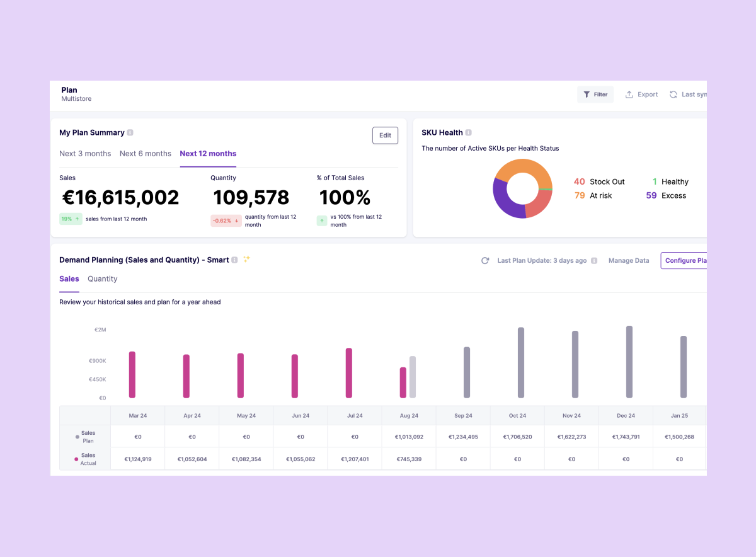The width and height of the screenshot is (756, 557).
Task: Click the Export upload icon
Action: 629,94
